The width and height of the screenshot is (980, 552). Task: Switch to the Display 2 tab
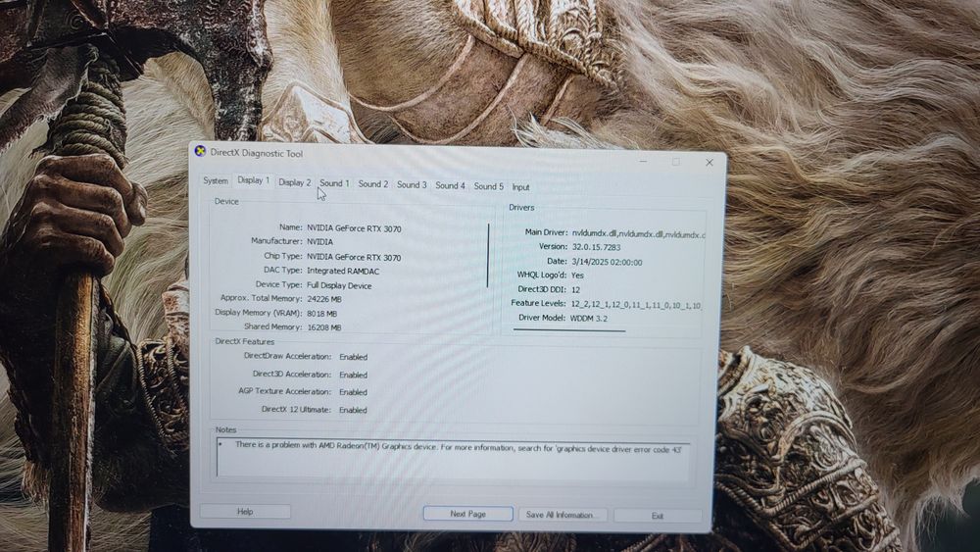point(294,182)
